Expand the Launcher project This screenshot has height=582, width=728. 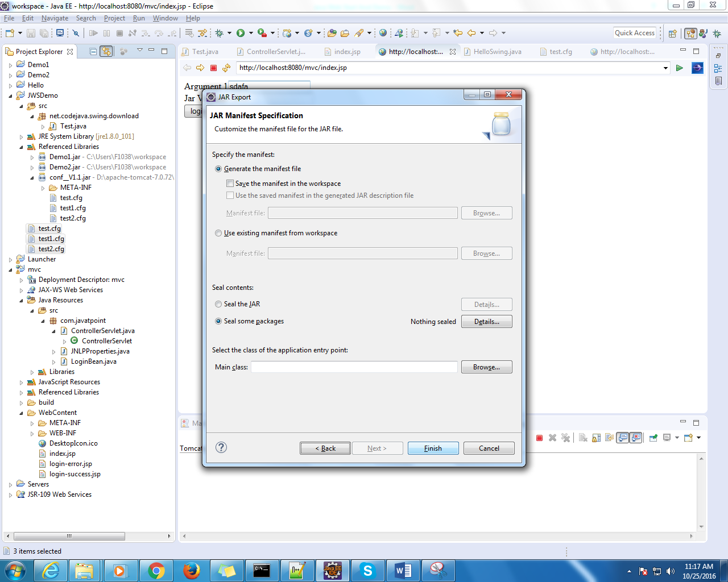(x=10, y=259)
